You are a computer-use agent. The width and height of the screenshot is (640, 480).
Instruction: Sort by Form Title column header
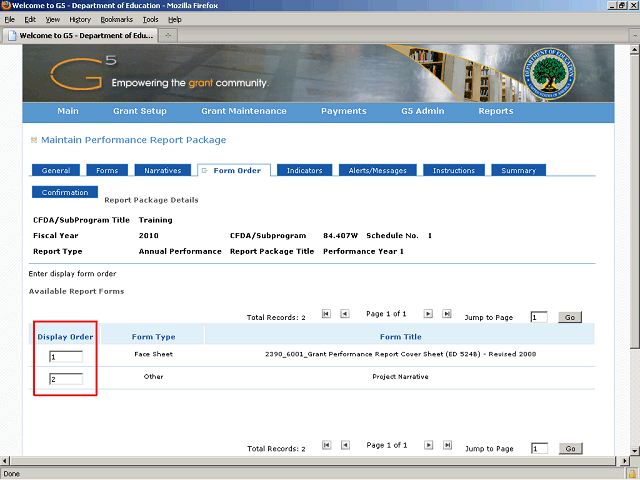400,337
